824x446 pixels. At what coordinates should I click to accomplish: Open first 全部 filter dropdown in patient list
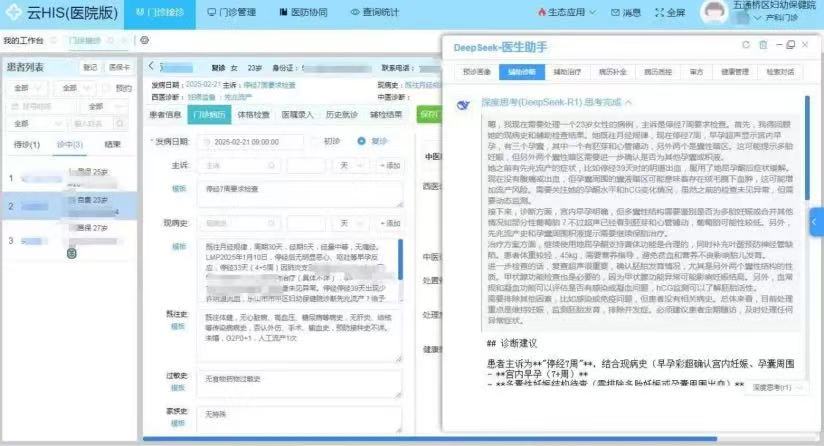(x=28, y=88)
